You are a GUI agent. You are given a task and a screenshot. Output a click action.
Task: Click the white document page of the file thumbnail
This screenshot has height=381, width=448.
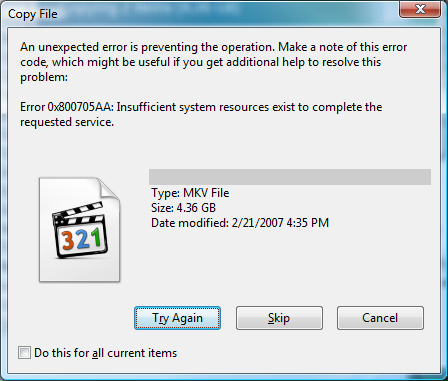(79, 229)
